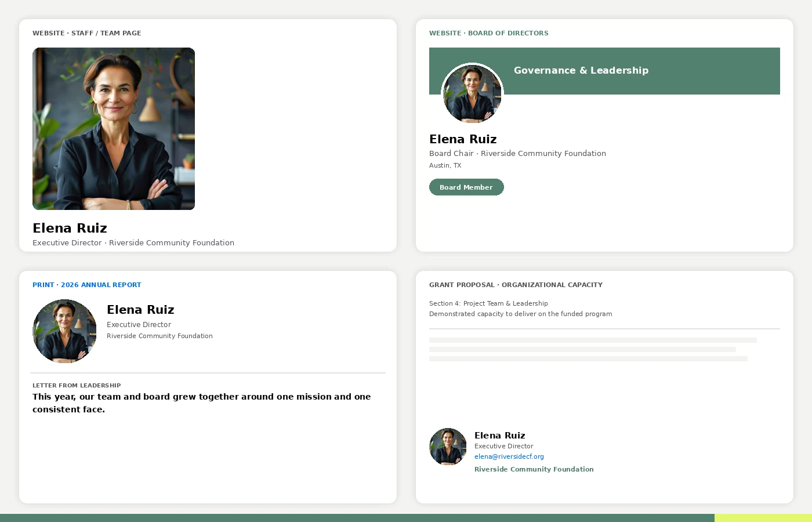
Task: Click Elena Ruiz name on staff card
Action: coord(70,228)
